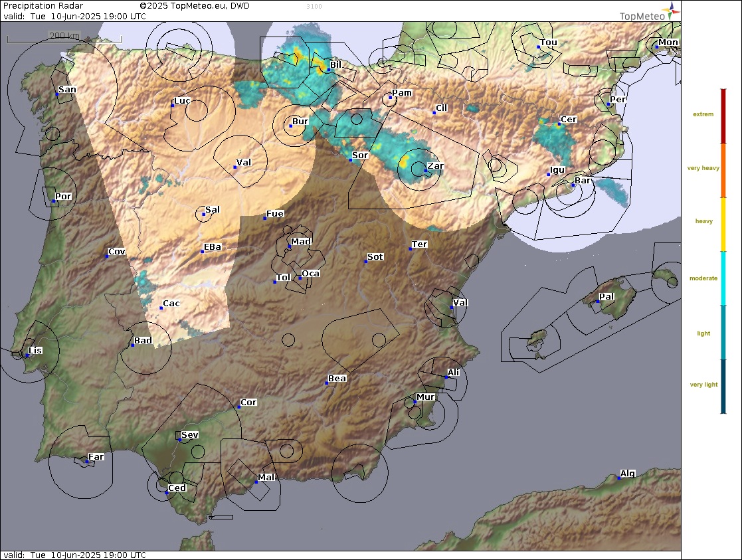Select the 'Pal' station label on Mallorca
This screenshot has width=742, height=560.
click(x=606, y=297)
